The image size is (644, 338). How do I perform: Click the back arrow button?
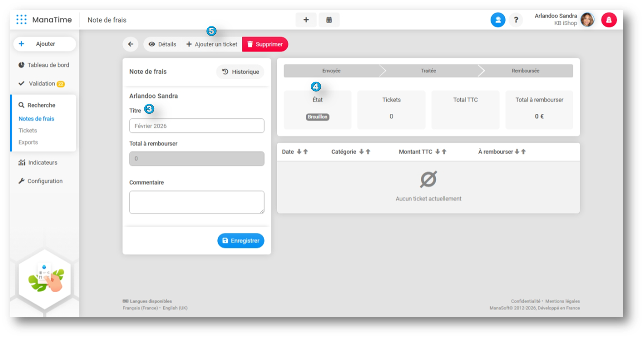point(130,44)
